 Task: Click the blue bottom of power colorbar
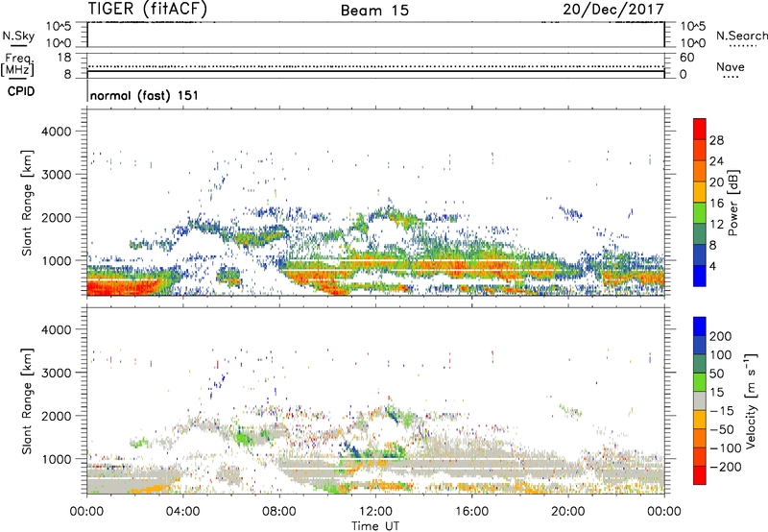pos(700,276)
